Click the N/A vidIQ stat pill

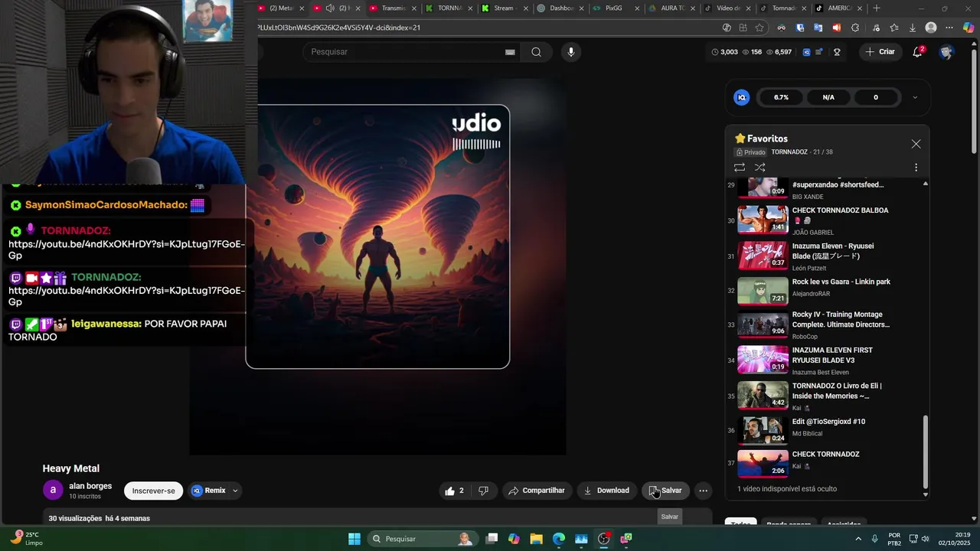tap(828, 97)
